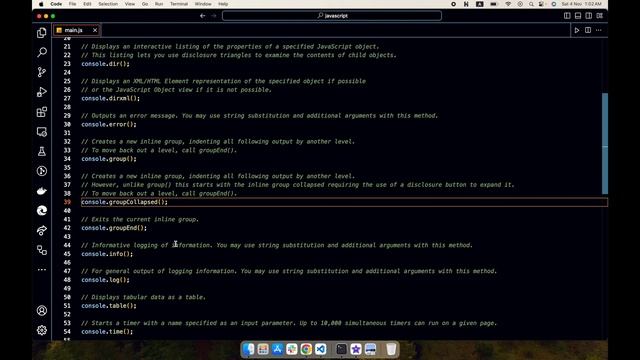Click the date and time in menu bar

coord(581,4)
